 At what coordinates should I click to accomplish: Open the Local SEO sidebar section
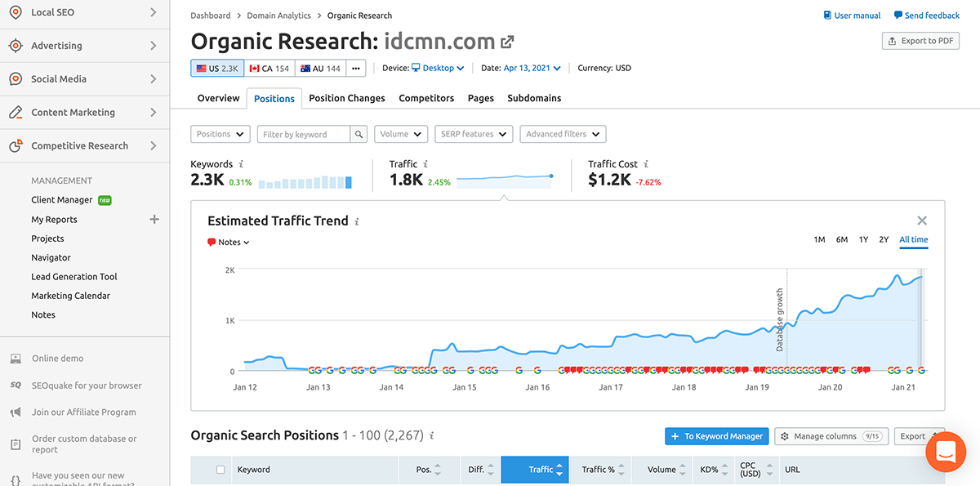pyautogui.click(x=82, y=12)
